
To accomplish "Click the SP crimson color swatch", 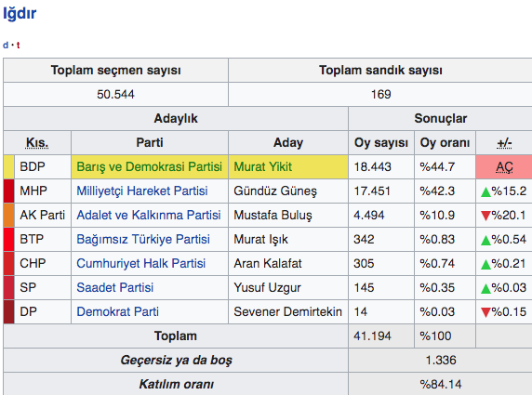I will (8, 287).
